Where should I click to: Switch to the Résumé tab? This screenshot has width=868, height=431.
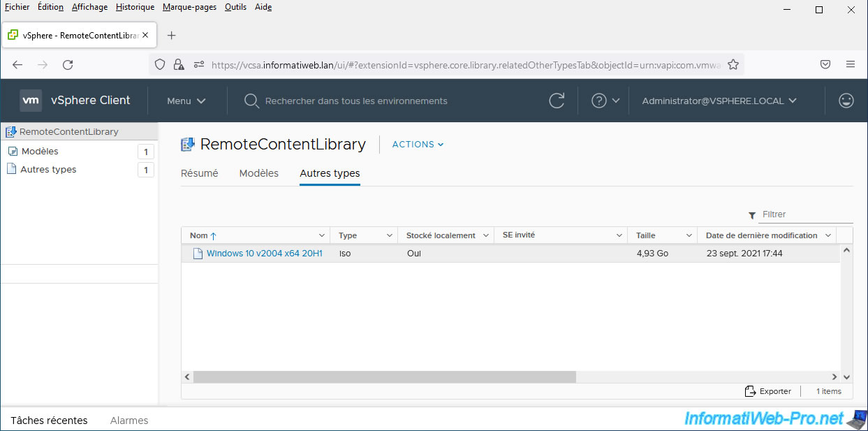pos(199,173)
